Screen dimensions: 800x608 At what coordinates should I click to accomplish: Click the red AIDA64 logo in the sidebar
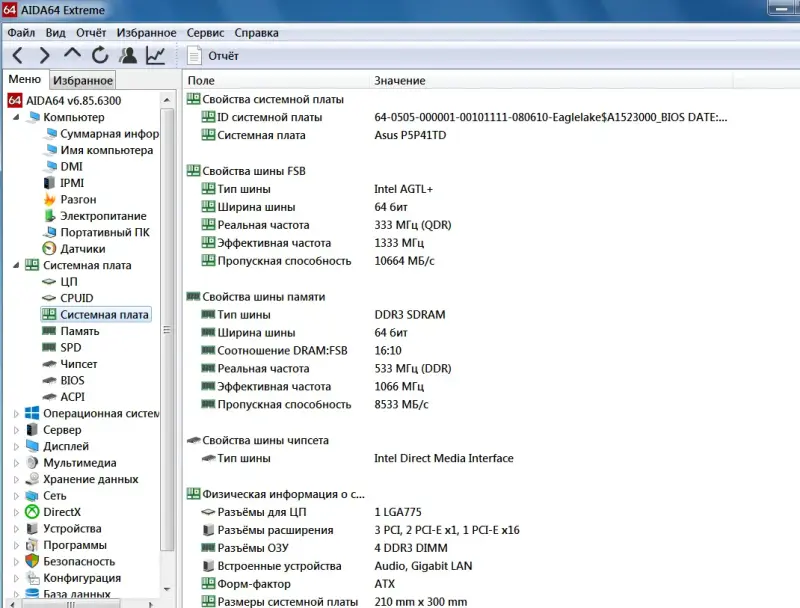coord(14,100)
